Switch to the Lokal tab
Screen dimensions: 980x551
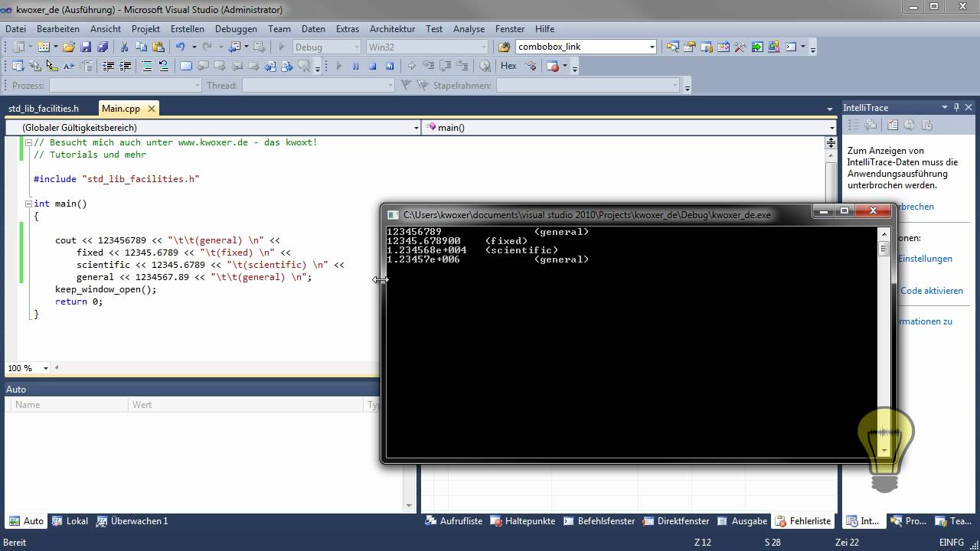70,521
